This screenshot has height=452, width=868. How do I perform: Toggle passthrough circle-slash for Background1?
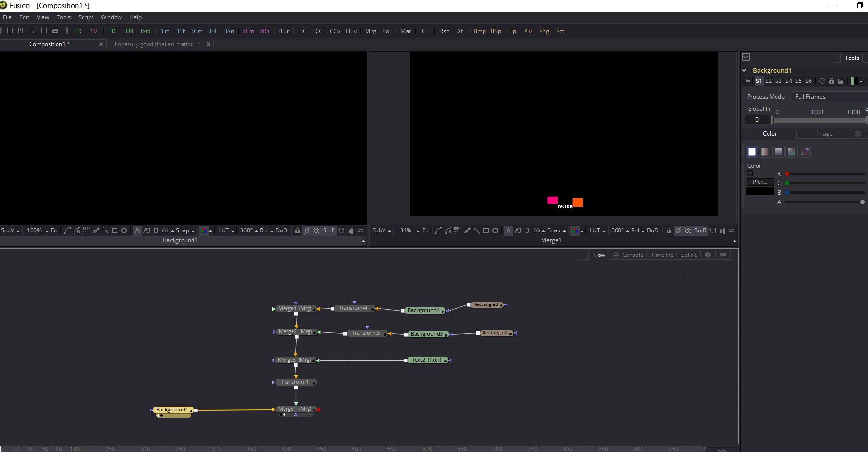[x=822, y=81]
